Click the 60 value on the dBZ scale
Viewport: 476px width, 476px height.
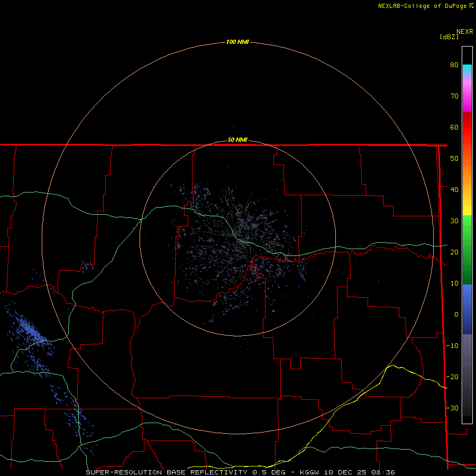click(x=454, y=127)
